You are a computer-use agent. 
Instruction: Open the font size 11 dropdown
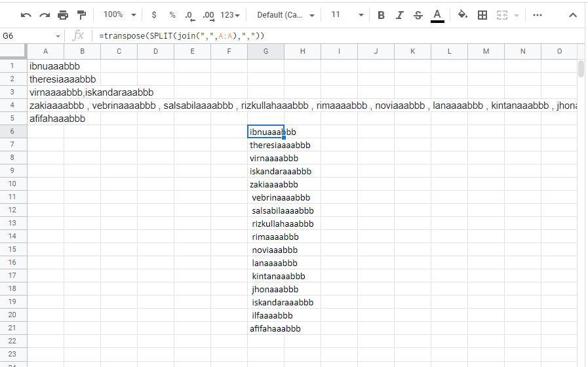click(x=347, y=15)
